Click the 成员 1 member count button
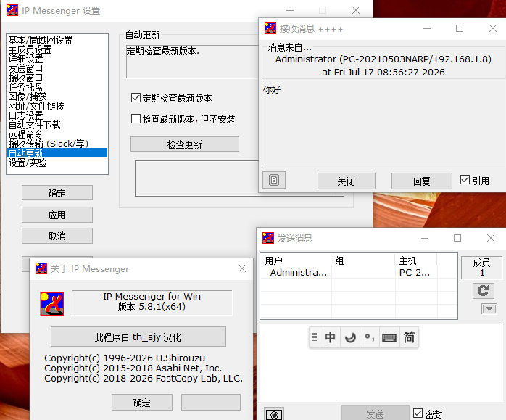The width and height of the screenshot is (506, 420). [x=481, y=267]
